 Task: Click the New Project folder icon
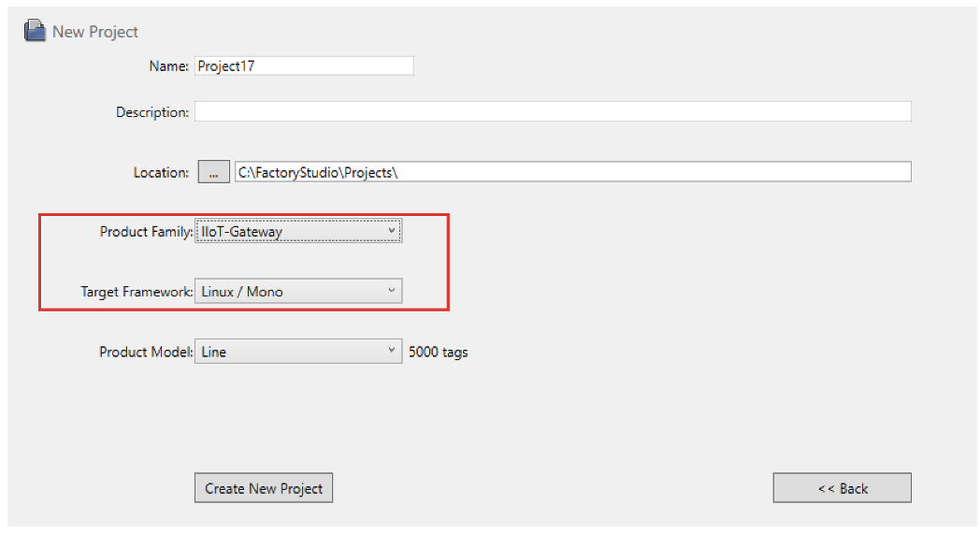[x=35, y=31]
